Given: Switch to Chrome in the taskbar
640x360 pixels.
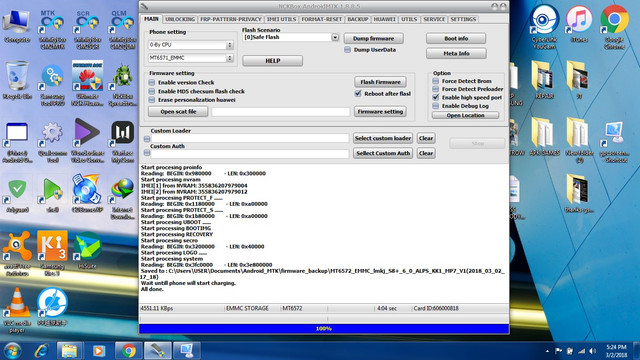Looking at the screenshot, I should point(129,351).
